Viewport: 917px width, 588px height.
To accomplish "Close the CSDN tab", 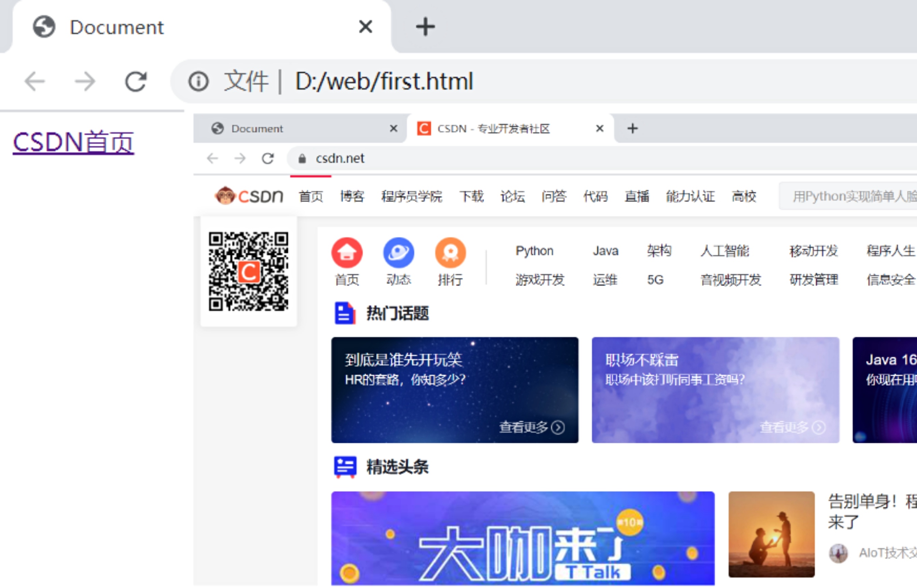I will 600,129.
